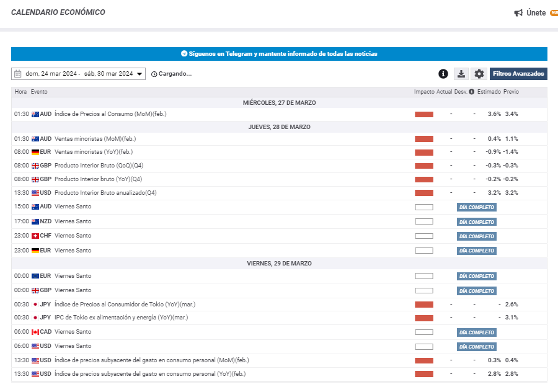The width and height of the screenshot is (558, 392).
Task: Click the clock icon next to Cargando
Action: tap(154, 74)
